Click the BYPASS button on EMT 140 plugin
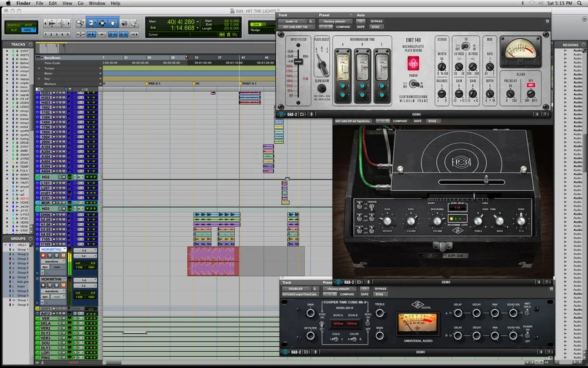 point(376,21)
